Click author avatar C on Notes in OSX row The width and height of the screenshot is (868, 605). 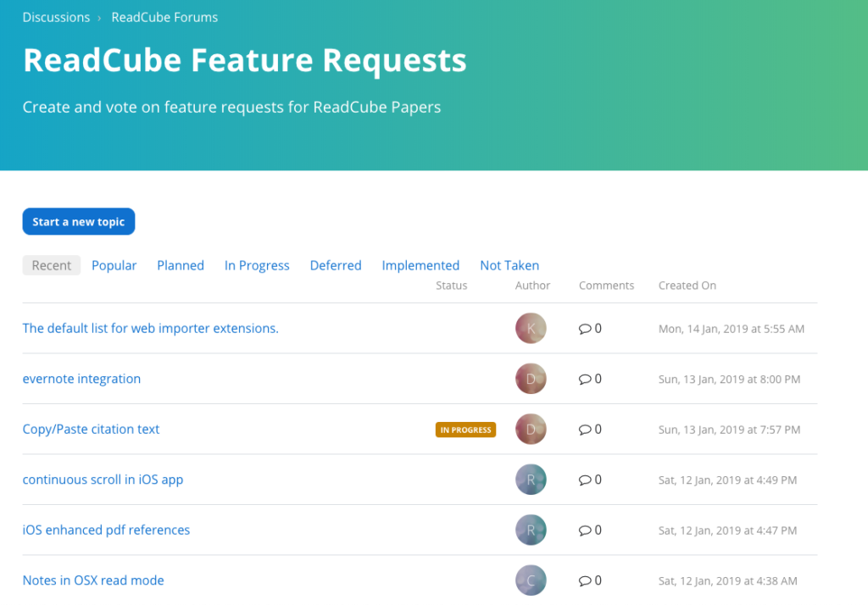click(531, 580)
